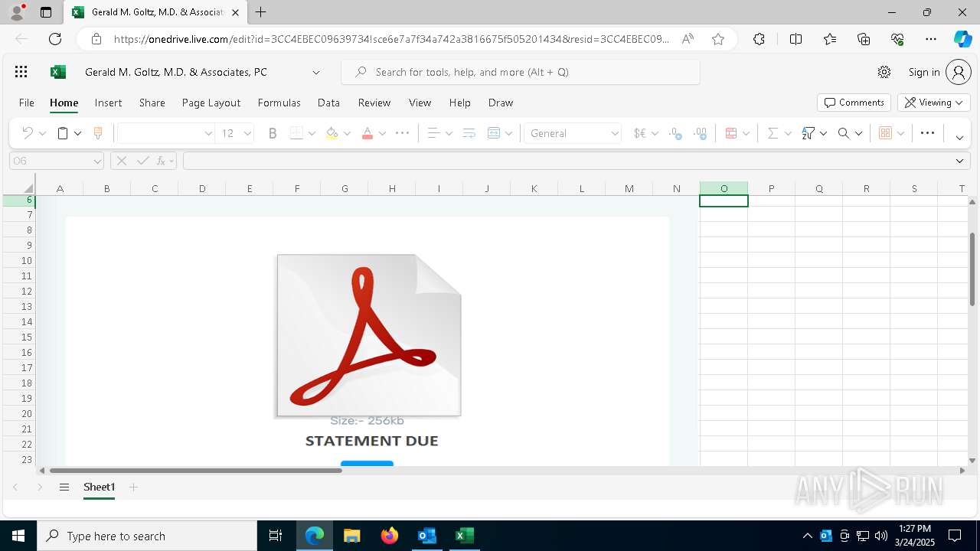Click the Undo arrow icon

click(27, 133)
